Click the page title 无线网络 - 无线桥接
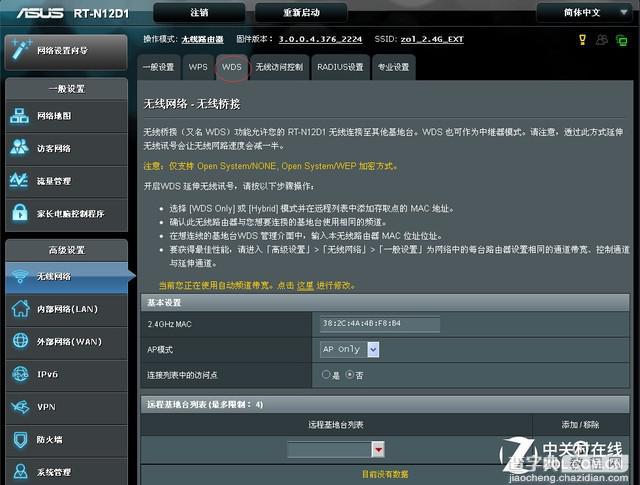 (192, 104)
